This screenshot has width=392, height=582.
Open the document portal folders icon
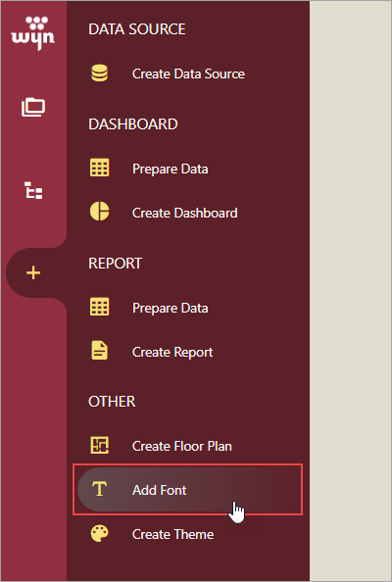click(33, 107)
